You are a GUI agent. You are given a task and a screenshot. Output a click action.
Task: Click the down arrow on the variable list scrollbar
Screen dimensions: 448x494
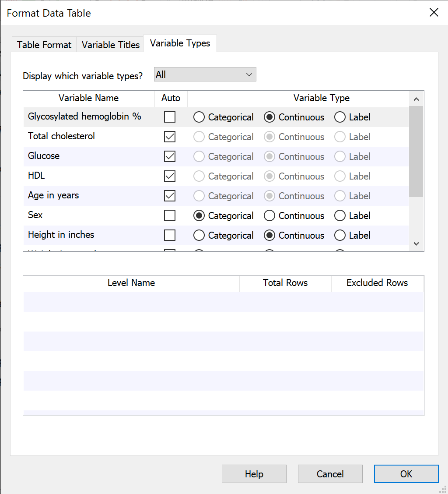[x=416, y=243]
